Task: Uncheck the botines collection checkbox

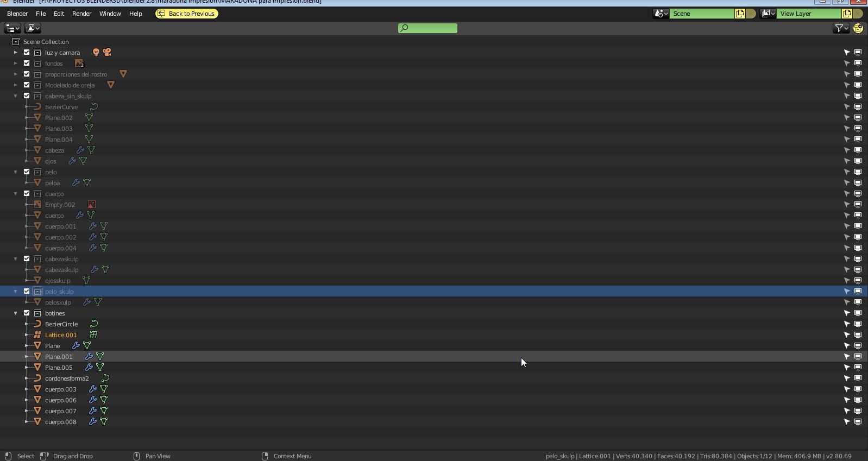Action: click(27, 313)
